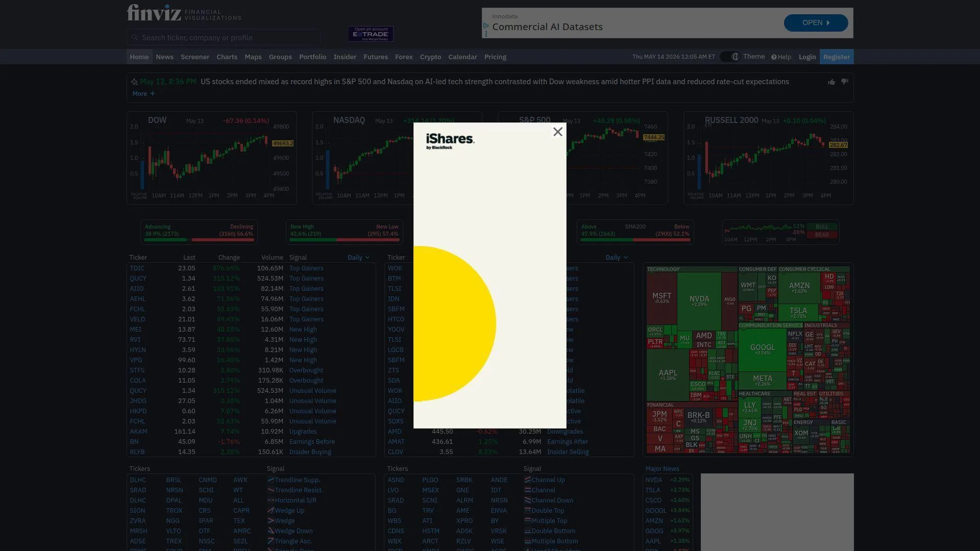Focus the ticker search input field
980x551 pixels.
224,37
